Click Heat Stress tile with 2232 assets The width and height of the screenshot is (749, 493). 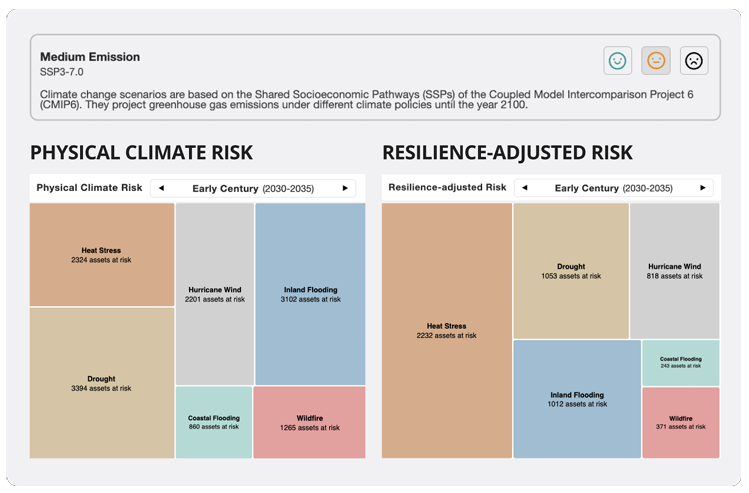tap(446, 330)
